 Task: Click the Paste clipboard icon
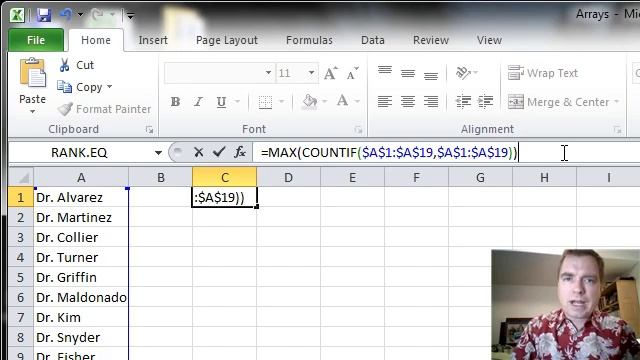click(33, 73)
